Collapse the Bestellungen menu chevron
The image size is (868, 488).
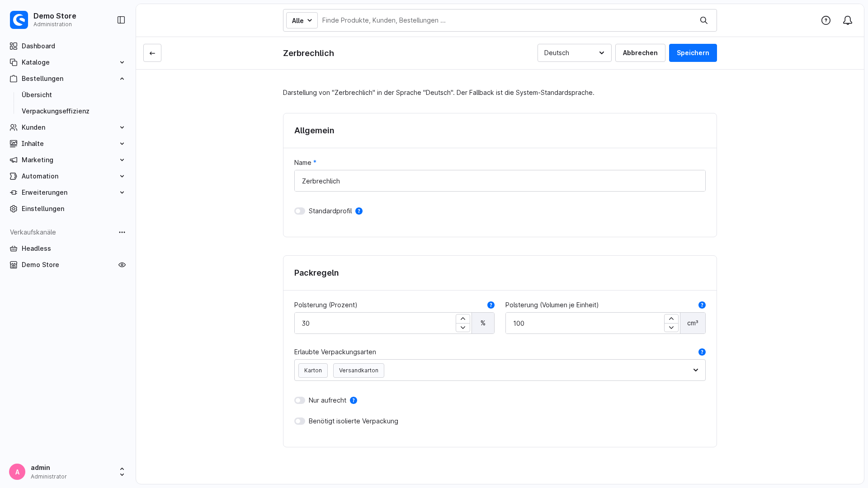122,79
